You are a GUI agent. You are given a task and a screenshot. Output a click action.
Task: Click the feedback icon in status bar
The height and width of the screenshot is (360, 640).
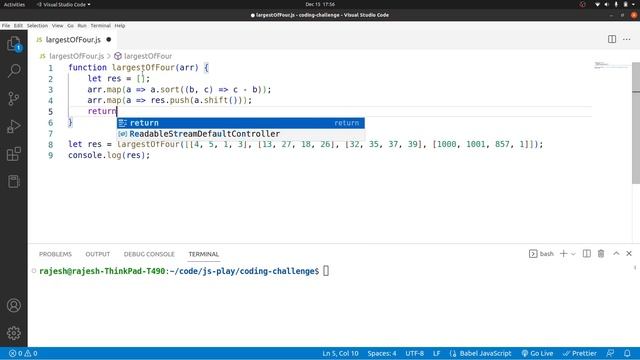click(x=611, y=353)
